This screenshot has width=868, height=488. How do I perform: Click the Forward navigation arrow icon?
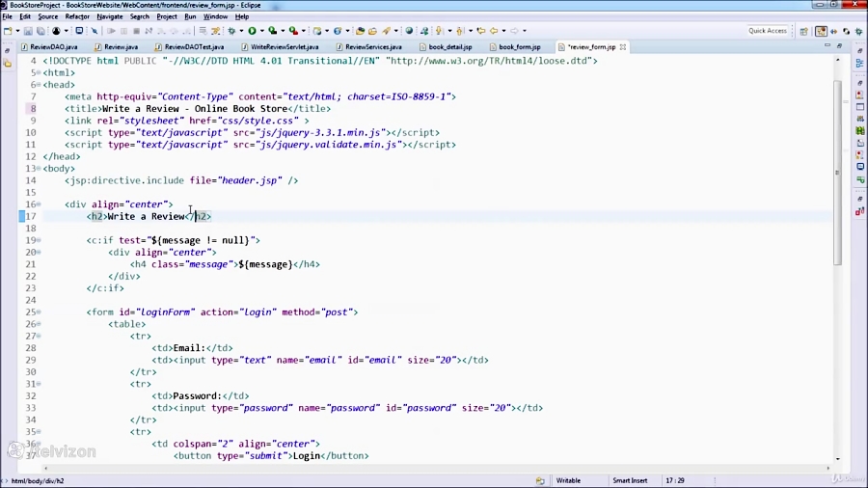514,31
